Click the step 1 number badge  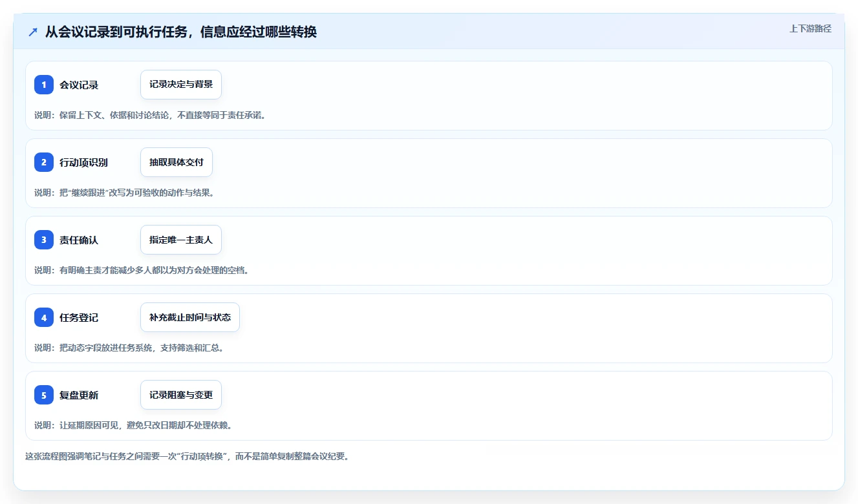click(44, 85)
